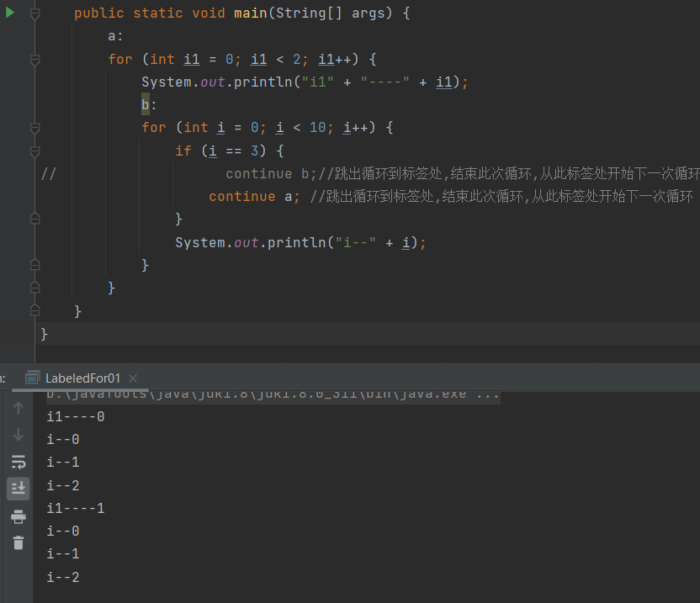Collapse the inner for i loop fold
The height and width of the screenshot is (603, 700).
(x=34, y=128)
